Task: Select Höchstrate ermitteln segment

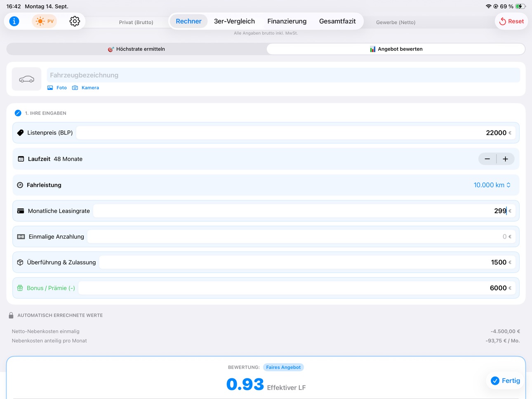Action: pyautogui.click(x=137, y=49)
